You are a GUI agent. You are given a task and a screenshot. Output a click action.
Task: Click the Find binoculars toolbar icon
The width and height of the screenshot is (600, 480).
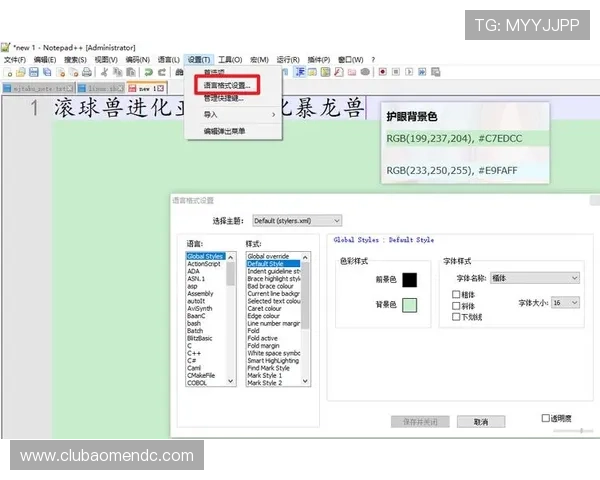tap(178, 72)
